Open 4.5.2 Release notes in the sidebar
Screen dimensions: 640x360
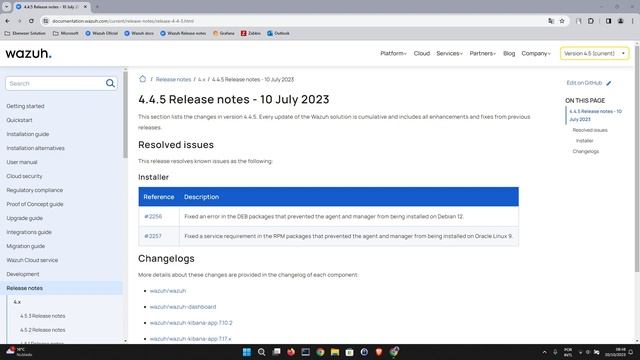(42, 330)
